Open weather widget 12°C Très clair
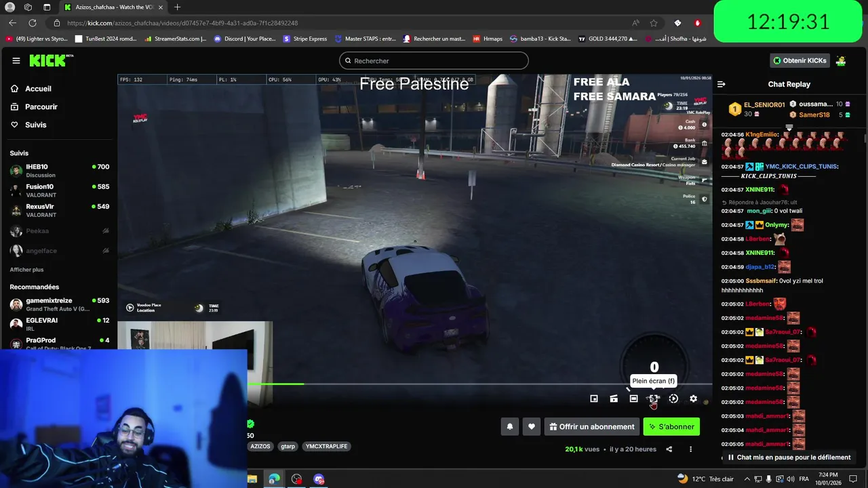 click(705, 479)
